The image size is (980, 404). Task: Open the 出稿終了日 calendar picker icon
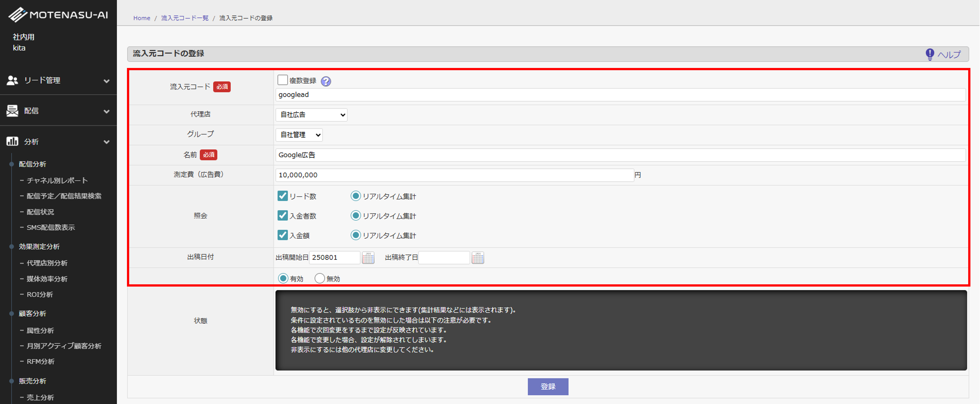[478, 258]
